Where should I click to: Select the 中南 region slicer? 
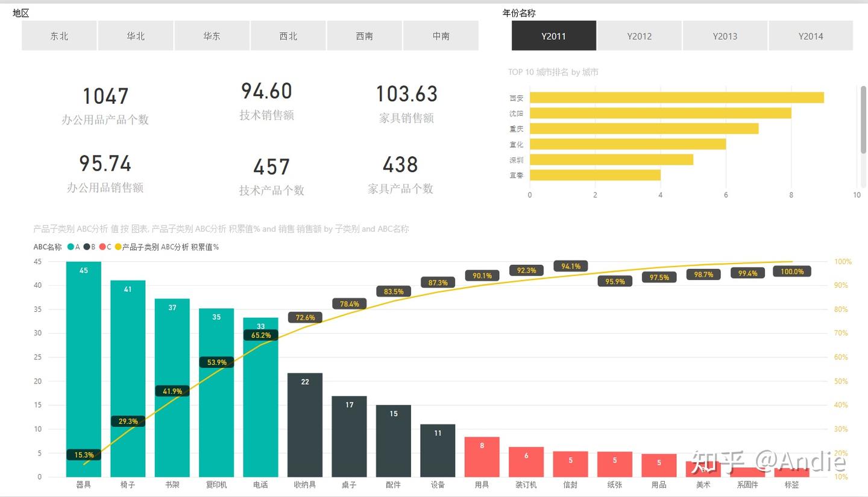tap(441, 36)
